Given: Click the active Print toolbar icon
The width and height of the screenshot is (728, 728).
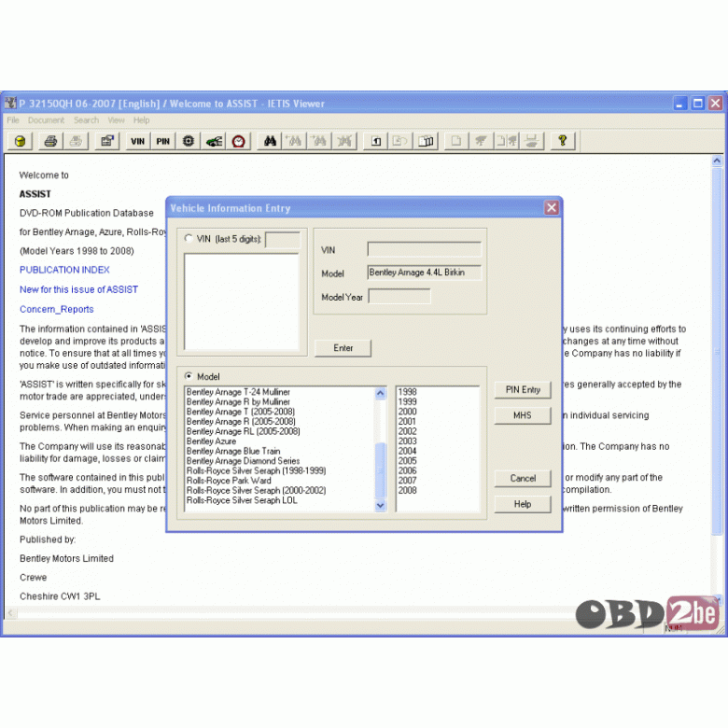Looking at the screenshot, I should click(50, 141).
